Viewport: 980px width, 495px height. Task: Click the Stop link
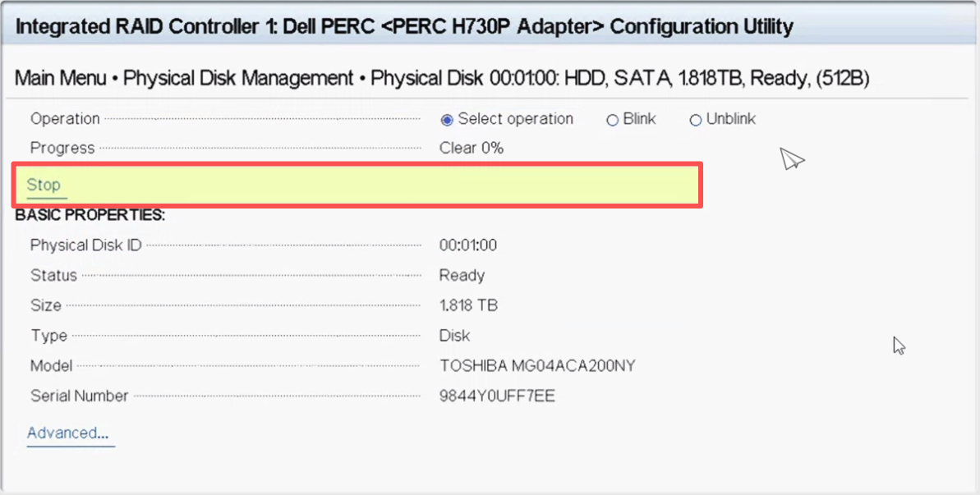[x=44, y=185]
